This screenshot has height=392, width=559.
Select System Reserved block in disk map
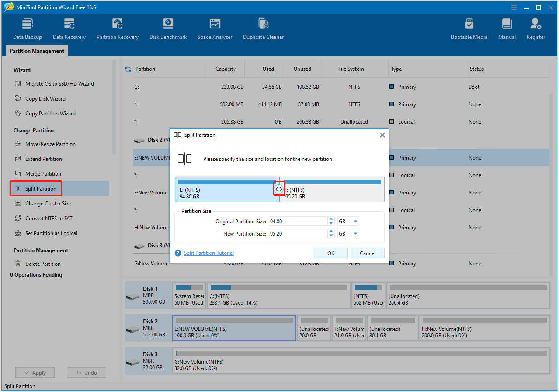189,295
